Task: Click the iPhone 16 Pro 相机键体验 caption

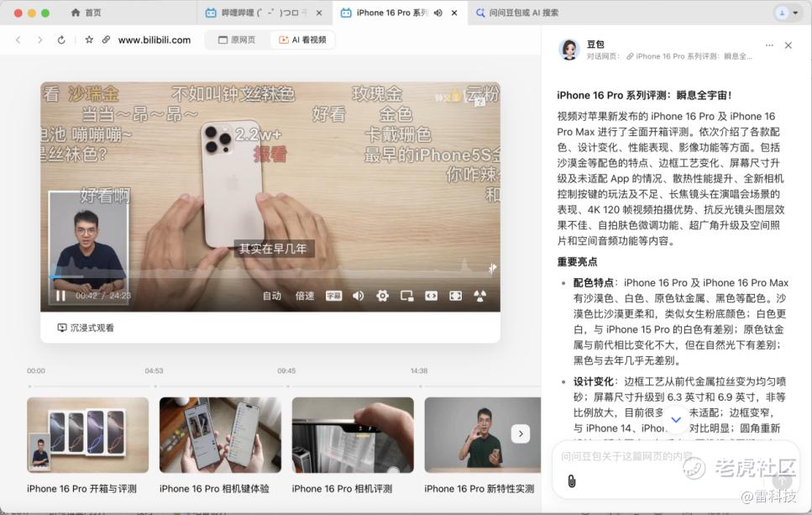Action: [x=214, y=489]
